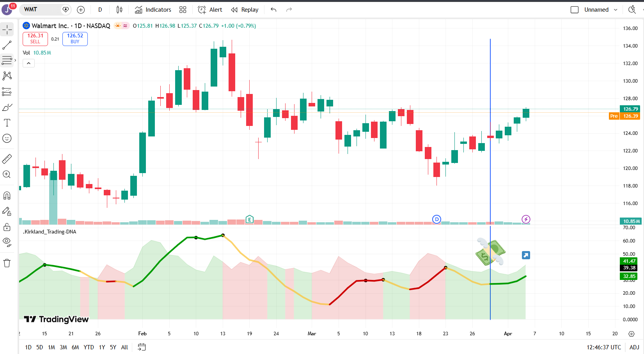Open the candlestick chart style picker
Image resolution: width=644 pixels, height=354 pixels.
(119, 10)
